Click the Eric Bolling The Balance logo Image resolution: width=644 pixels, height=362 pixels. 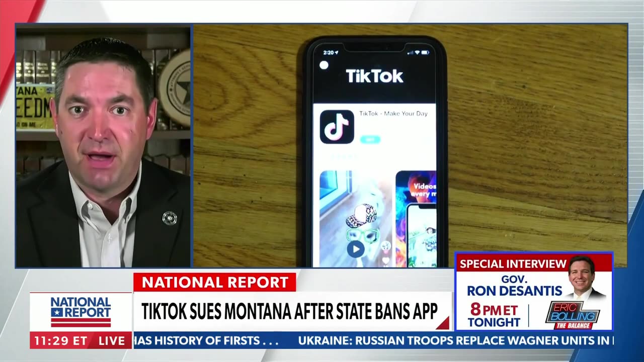[x=573, y=315]
